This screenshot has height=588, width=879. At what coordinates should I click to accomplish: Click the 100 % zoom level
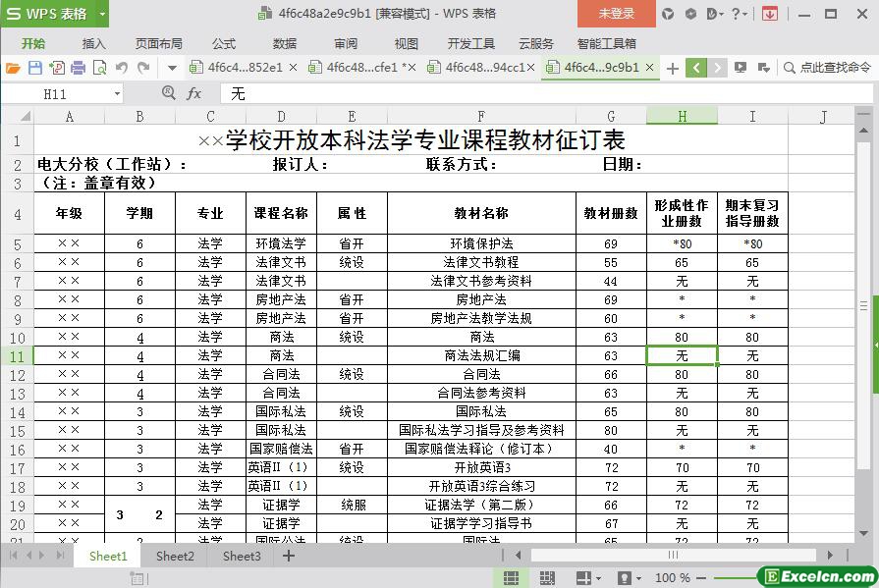(x=672, y=578)
